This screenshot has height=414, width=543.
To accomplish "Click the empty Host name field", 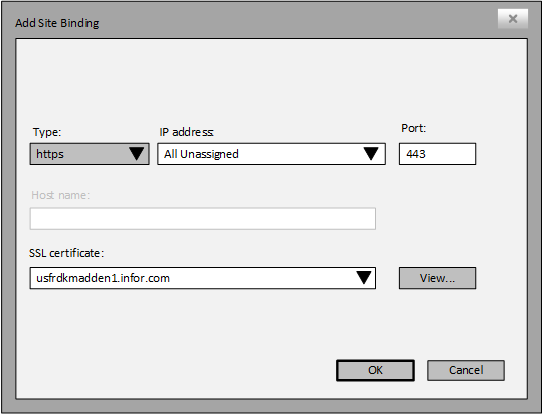I will pyautogui.click(x=203, y=219).
